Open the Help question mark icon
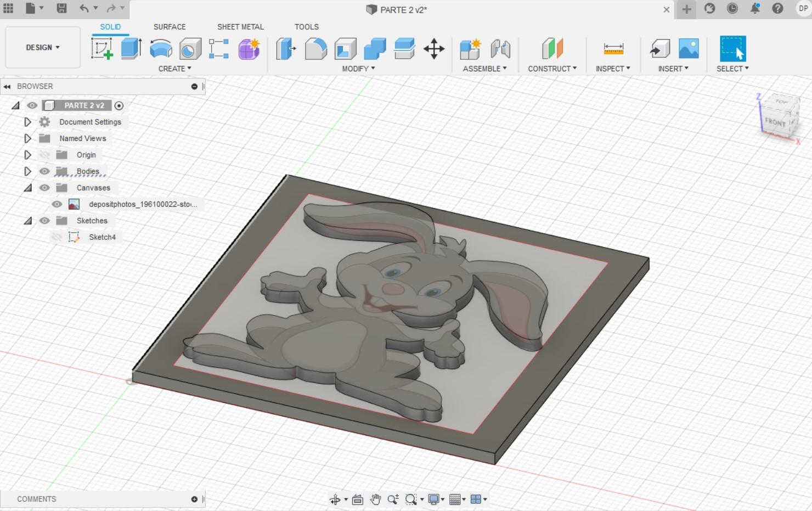Screen dimensions: 812x511 [777, 8]
